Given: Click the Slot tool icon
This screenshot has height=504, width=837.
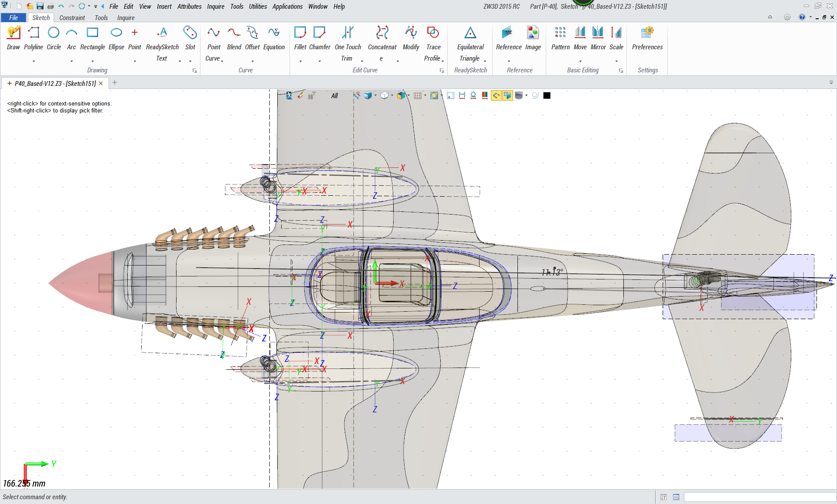Looking at the screenshot, I should pos(190,33).
